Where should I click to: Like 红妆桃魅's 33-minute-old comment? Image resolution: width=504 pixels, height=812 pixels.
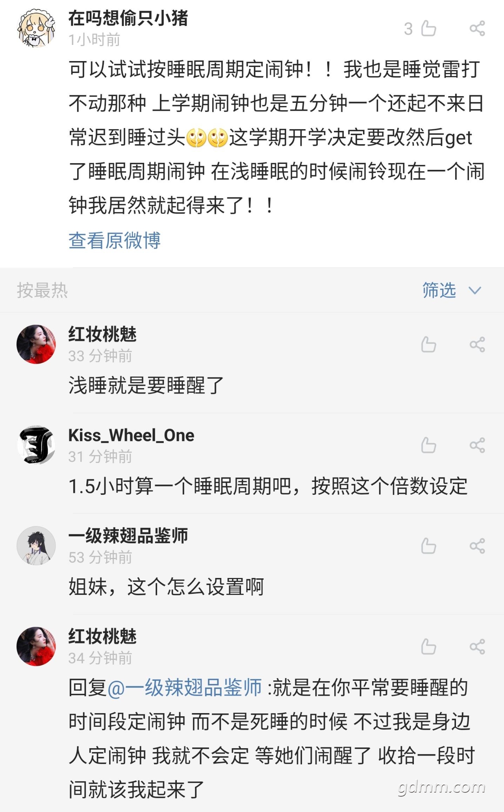pyautogui.click(x=428, y=345)
